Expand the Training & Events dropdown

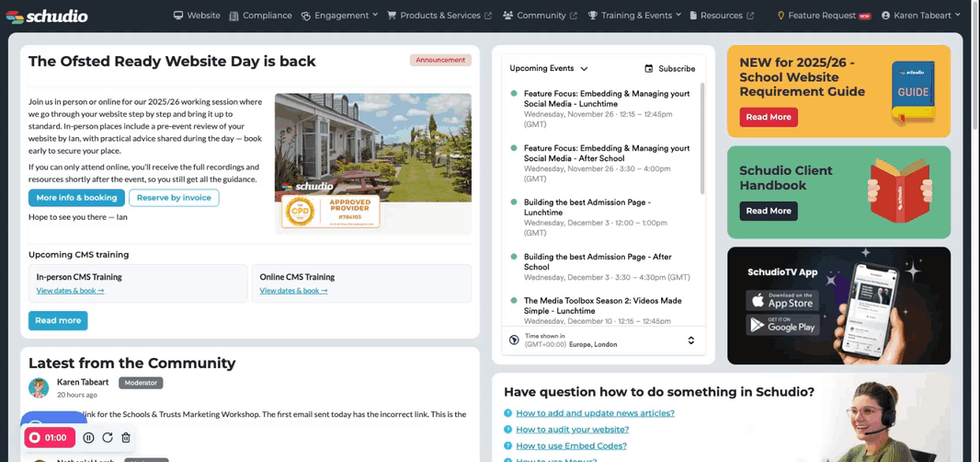pyautogui.click(x=634, y=16)
